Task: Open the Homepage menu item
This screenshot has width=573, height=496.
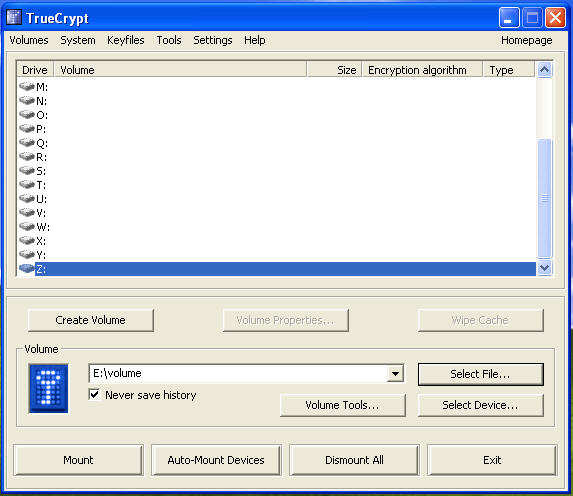Action: pos(527,40)
